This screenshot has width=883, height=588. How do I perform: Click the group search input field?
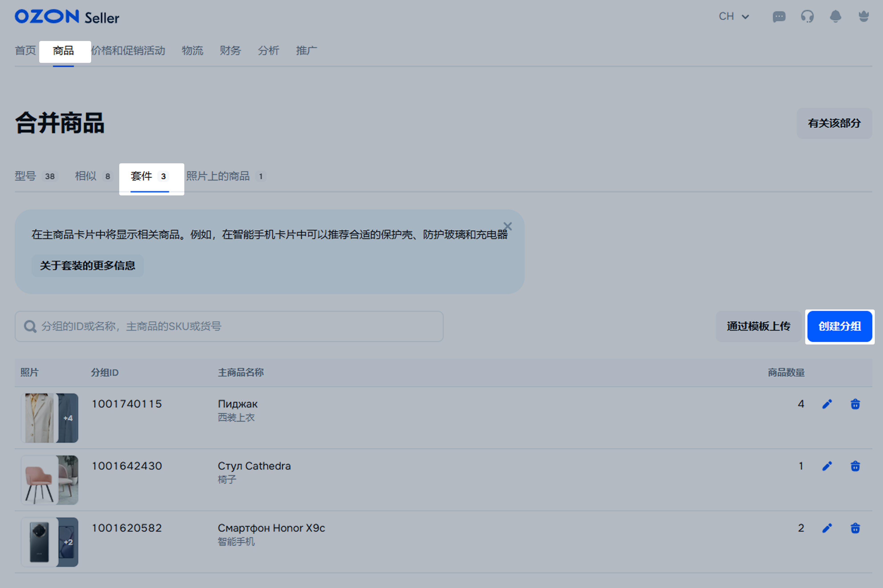click(x=229, y=326)
